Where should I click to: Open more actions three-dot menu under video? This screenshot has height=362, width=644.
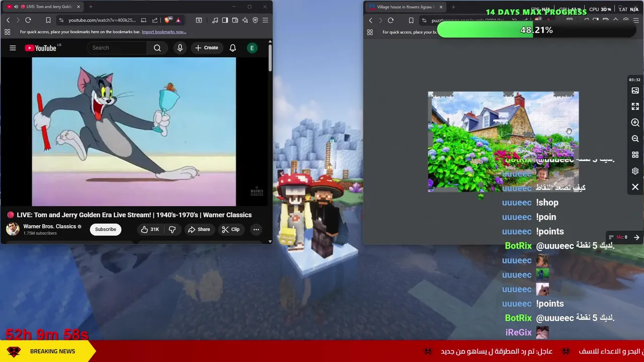[x=256, y=229]
